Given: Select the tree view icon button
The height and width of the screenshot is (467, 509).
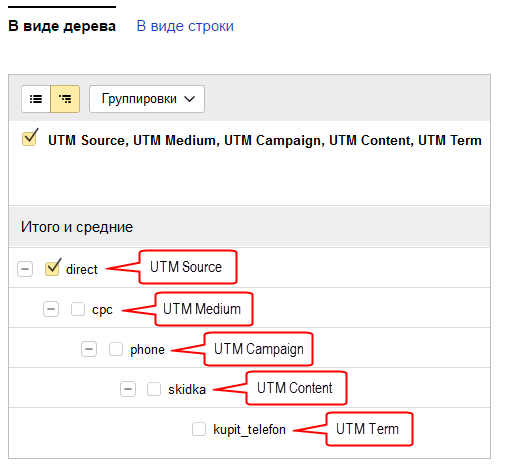Looking at the screenshot, I should point(65,99).
